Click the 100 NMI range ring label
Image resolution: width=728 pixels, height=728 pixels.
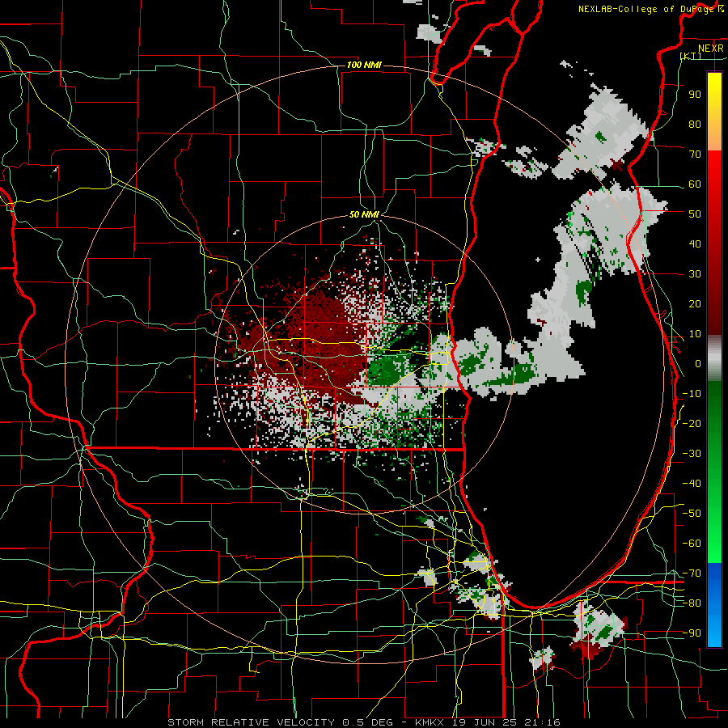[364, 65]
